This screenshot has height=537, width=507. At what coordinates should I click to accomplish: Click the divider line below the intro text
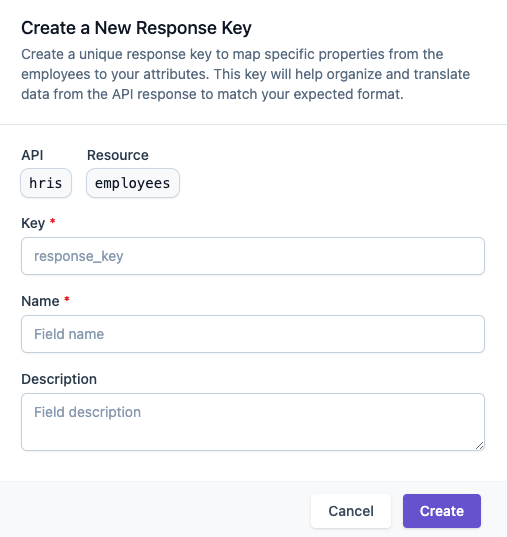tap(254, 124)
